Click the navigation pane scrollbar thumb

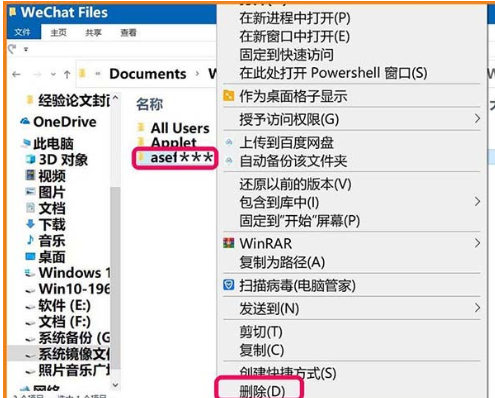pos(115,278)
